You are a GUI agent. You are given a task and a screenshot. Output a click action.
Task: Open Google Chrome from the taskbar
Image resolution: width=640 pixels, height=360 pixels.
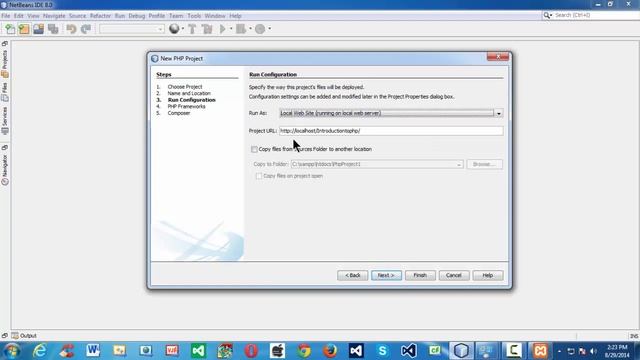(x=304, y=351)
